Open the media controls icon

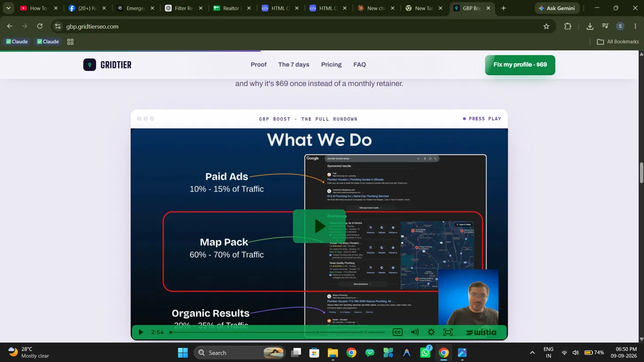tap(606, 27)
